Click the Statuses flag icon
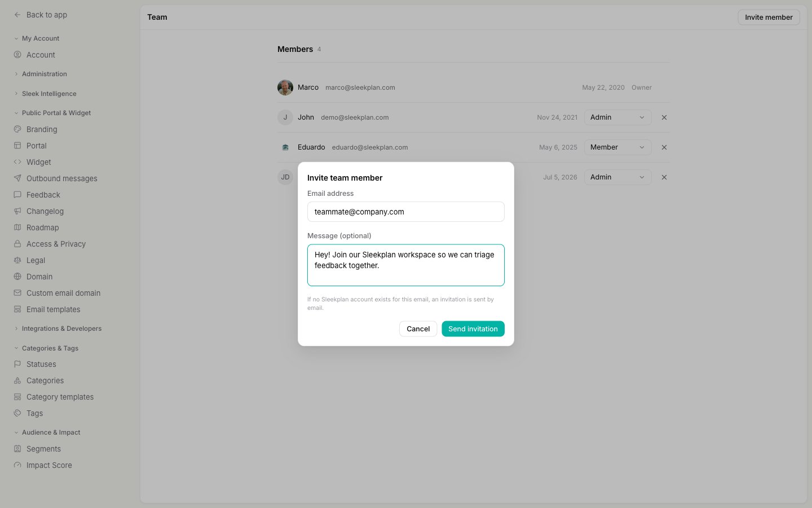Image resolution: width=812 pixels, height=508 pixels. coord(17,364)
